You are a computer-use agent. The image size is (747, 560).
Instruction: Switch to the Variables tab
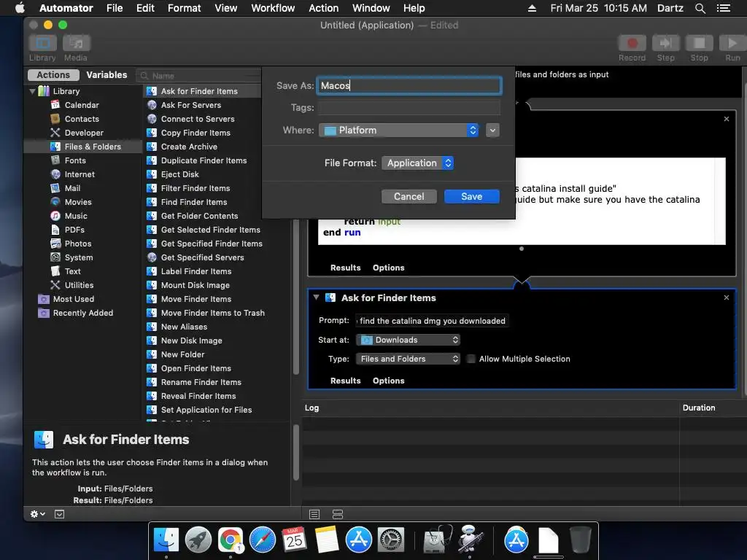click(x=107, y=75)
